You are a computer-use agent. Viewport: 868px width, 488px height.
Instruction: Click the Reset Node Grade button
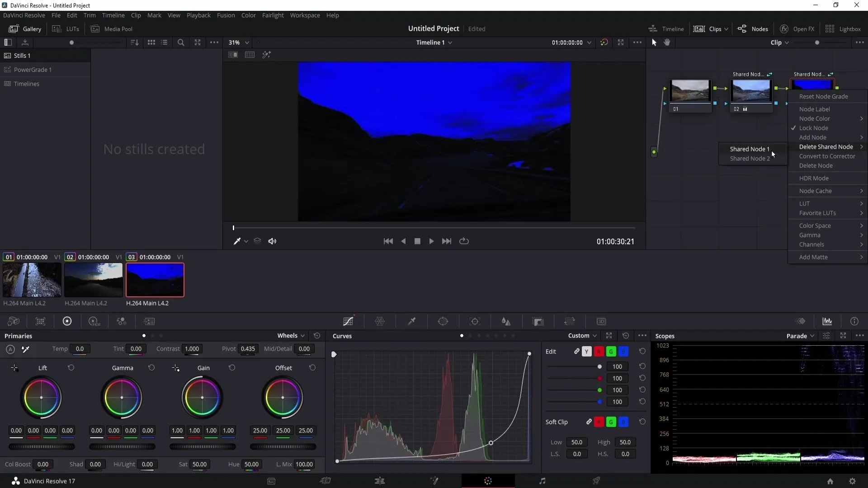pos(825,97)
